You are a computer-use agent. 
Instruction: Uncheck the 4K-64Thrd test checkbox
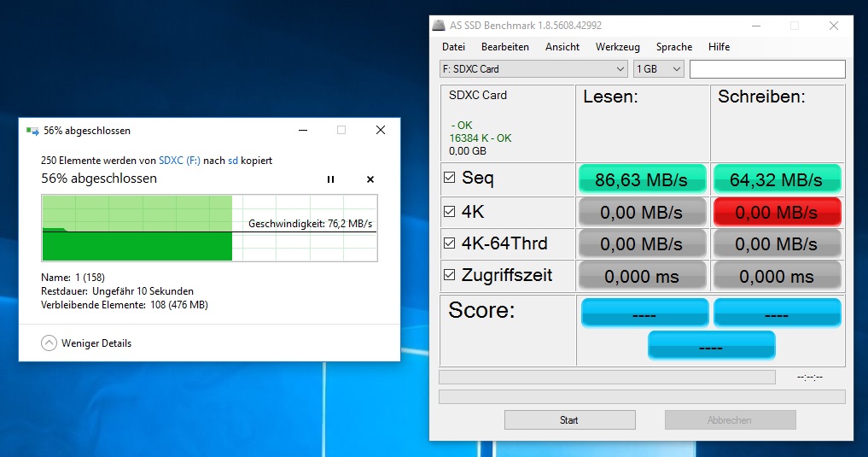[450, 243]
